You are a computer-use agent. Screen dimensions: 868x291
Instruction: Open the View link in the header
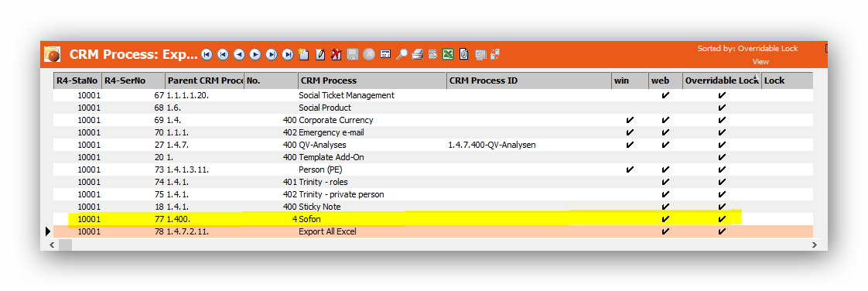pyautogui.click(x=760, y=62)
